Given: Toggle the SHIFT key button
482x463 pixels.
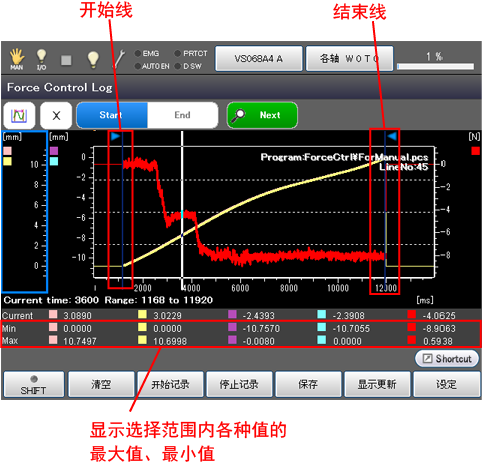Looking at the screenshot, I should (x=34, y=385).
